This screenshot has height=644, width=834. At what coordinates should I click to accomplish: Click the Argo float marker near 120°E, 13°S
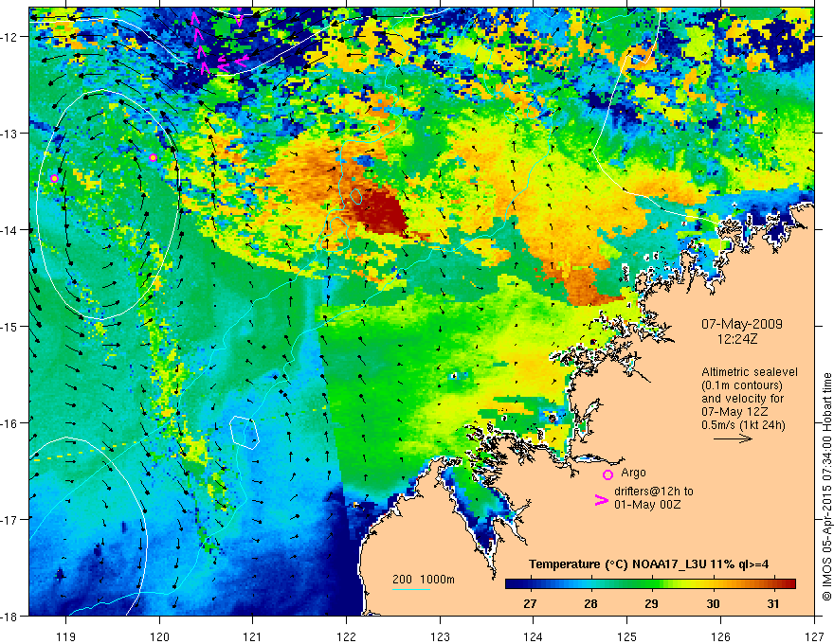(x=154, y=158)
